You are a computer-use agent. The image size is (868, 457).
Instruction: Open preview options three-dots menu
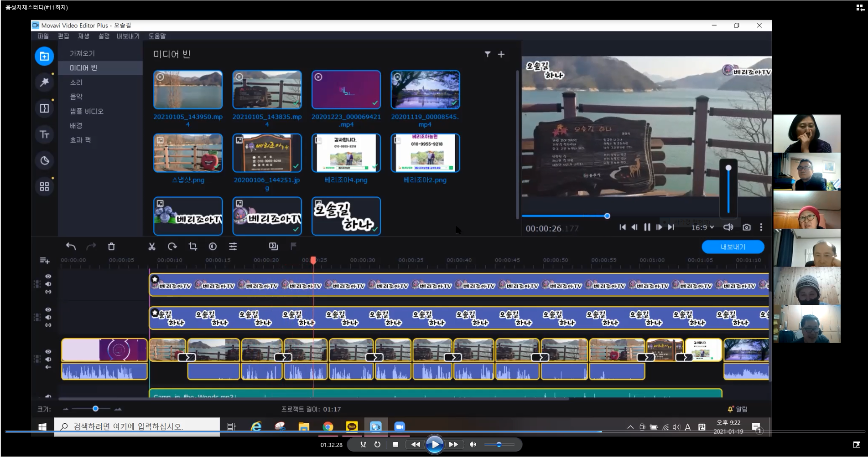click(761, 227)
